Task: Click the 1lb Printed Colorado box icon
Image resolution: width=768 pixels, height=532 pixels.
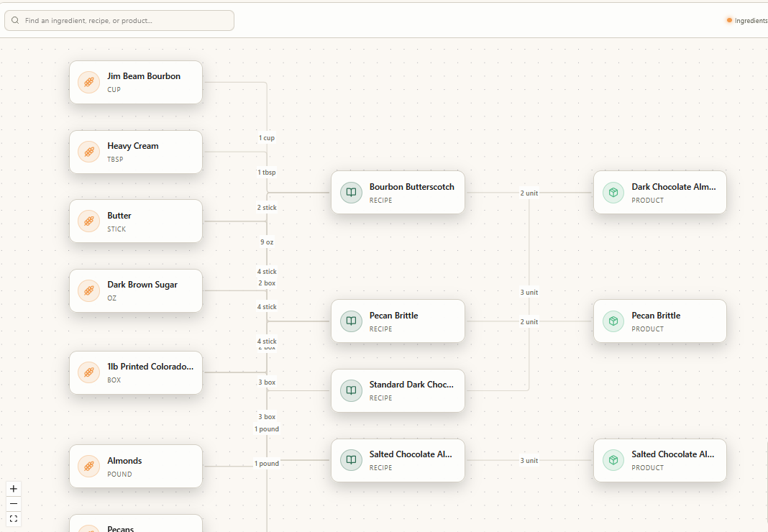Action: (88, 372)
